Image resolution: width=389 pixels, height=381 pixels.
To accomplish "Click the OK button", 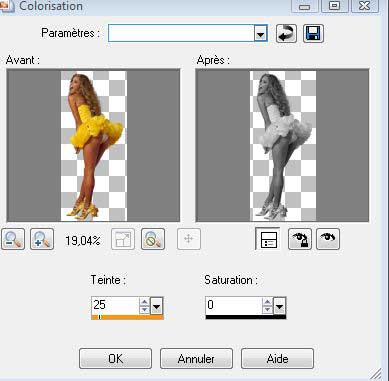I will (x=115, y=359).
